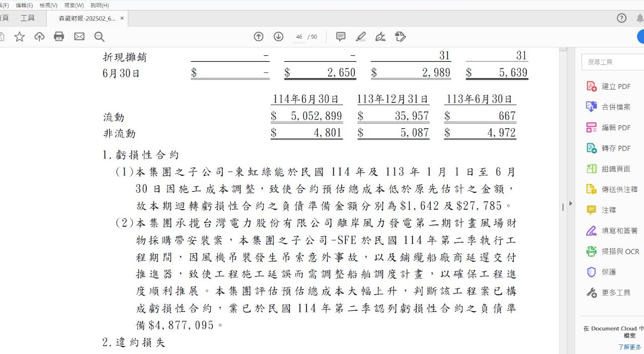This screenshot has width=644, height=354.
Task: Click the 折現攤銷 row label
Action: click(125, 57)
